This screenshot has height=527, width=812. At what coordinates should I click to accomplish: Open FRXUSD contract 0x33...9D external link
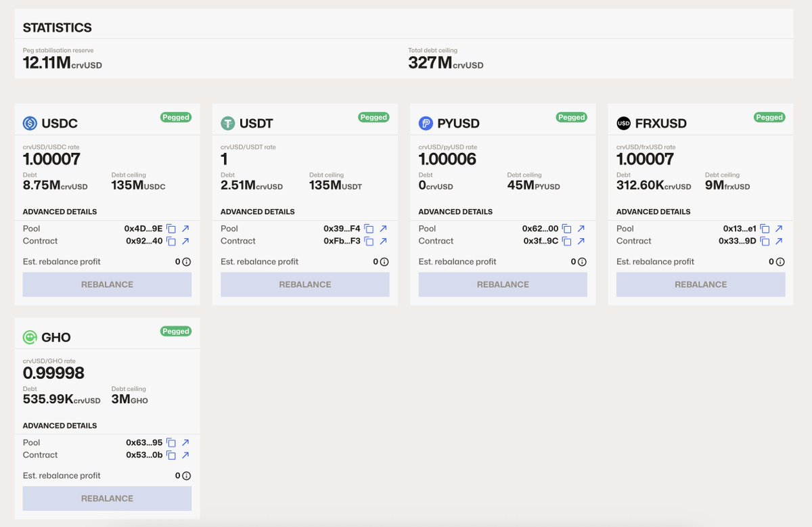[779, 241]
